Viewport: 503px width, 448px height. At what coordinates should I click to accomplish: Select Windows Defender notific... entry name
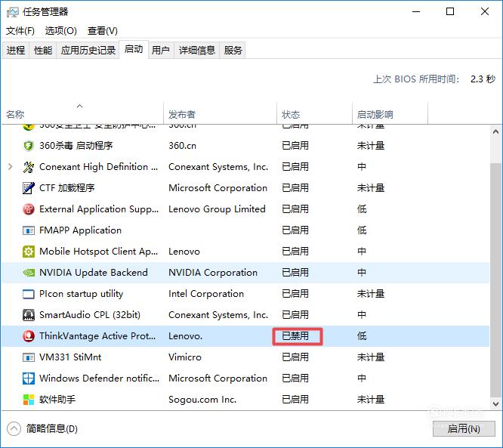coord(99,378)
